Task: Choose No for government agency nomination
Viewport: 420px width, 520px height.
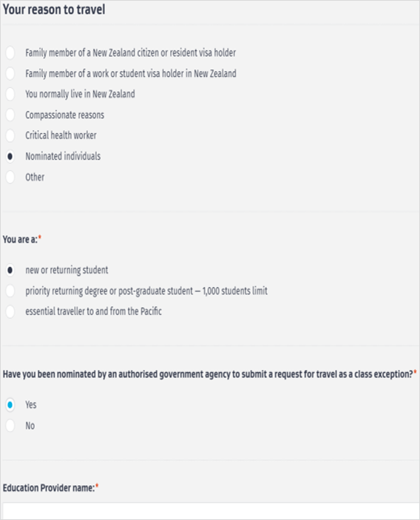Action: click(10, 425)
